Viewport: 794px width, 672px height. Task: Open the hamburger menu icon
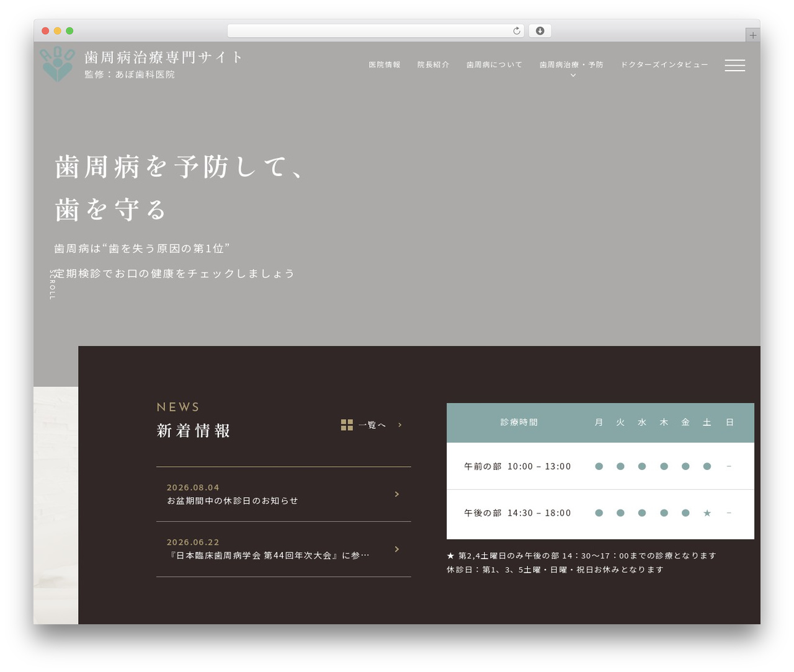734,65
